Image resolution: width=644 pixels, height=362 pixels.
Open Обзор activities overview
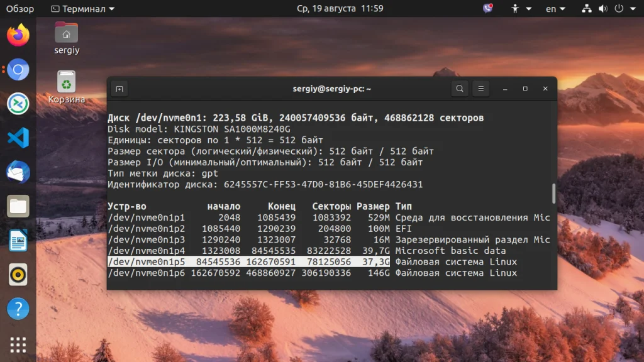19,9
